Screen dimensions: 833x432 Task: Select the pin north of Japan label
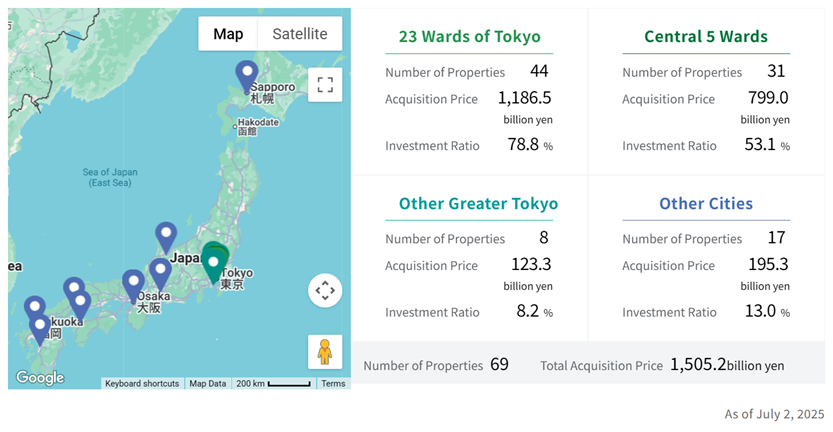point(166,238)
